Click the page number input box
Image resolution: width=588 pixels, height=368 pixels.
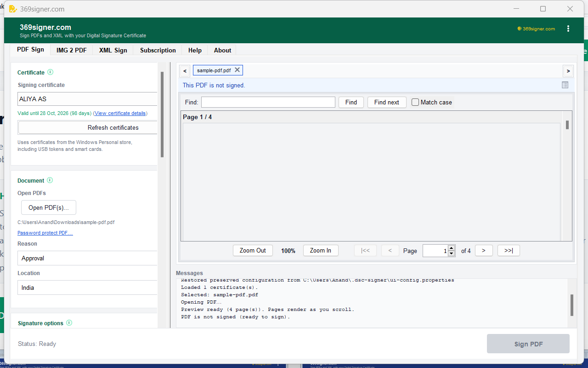tap(435, 251)
